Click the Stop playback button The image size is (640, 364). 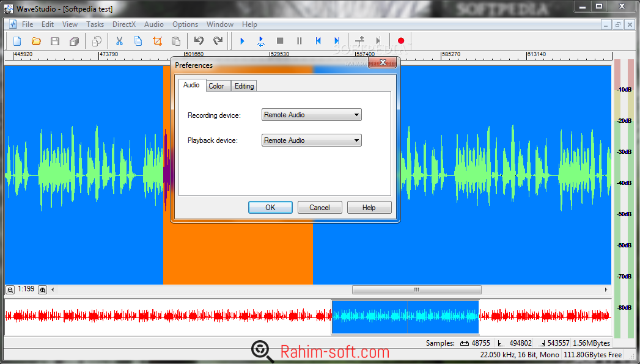point(280,41)
